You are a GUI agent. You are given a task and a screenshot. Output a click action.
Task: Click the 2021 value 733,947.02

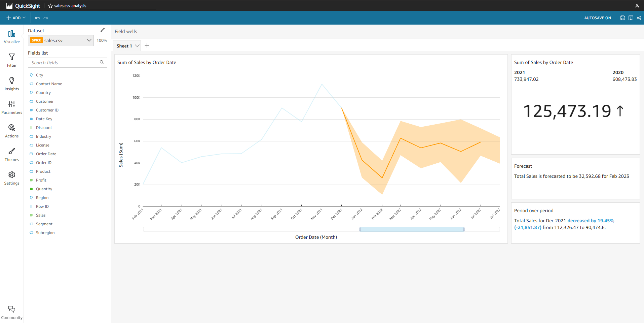pos(526,79)
